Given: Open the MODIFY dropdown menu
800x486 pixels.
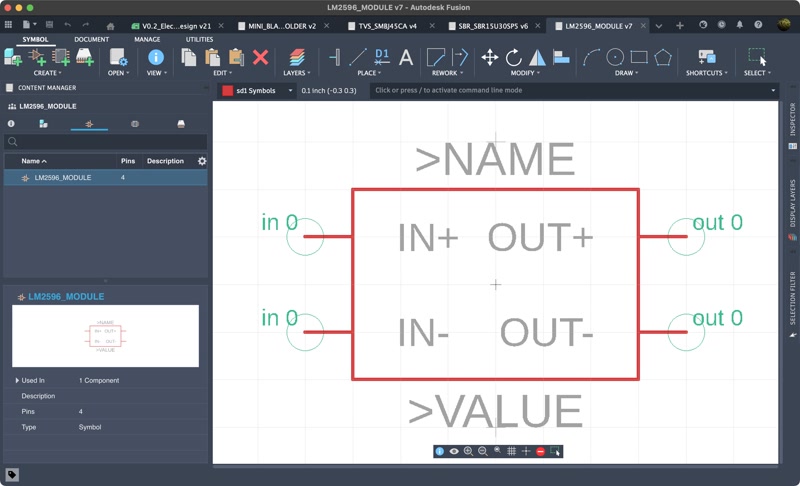Looking at the screenshot, I should click(x=526, y=73).
